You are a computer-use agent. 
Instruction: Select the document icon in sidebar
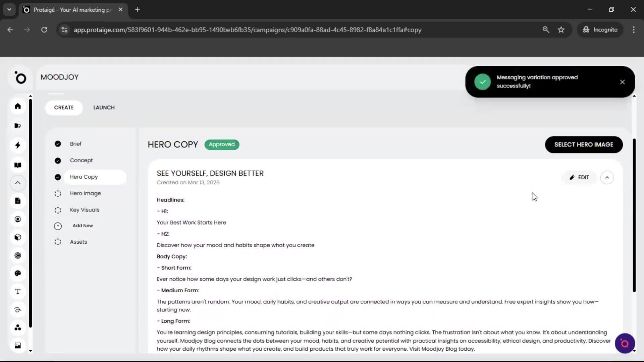click(18, 201)
